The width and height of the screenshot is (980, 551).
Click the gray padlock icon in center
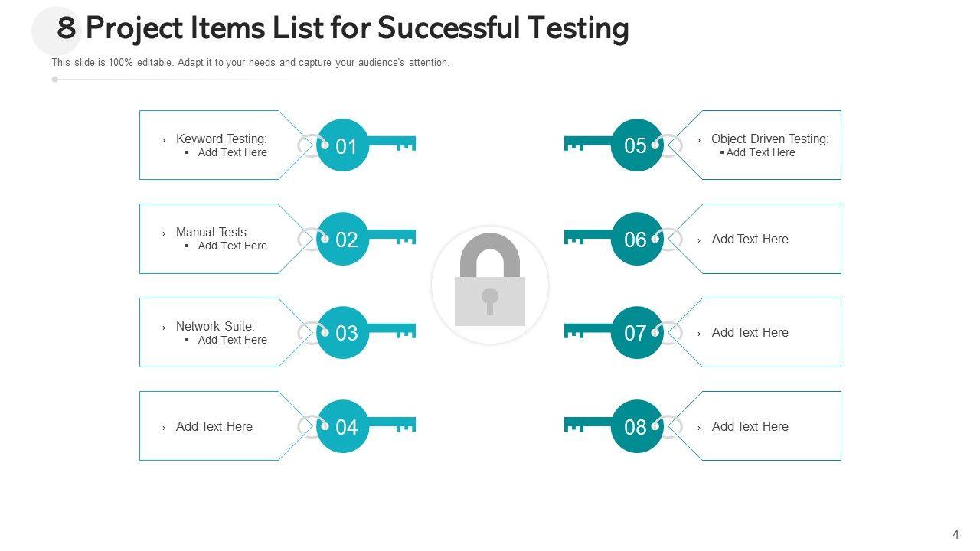pos(490,285)
